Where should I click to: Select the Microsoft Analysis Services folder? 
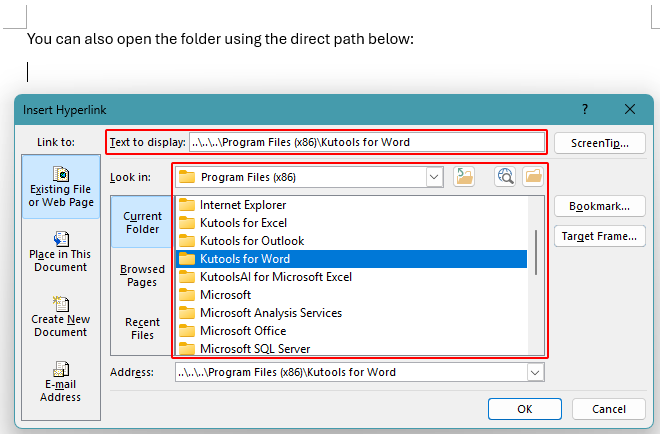(351, 313)
